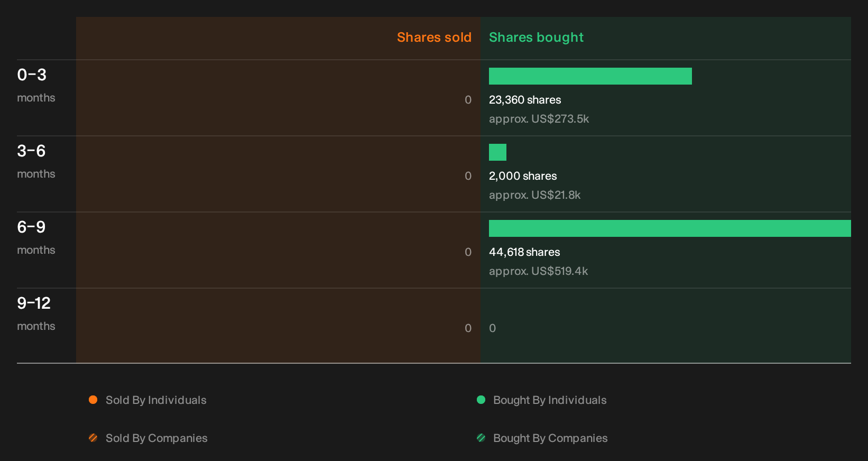Click the green Bought By Individuals legend dot
Viewport: 868px width, 461px height.
tap(481, 400)
